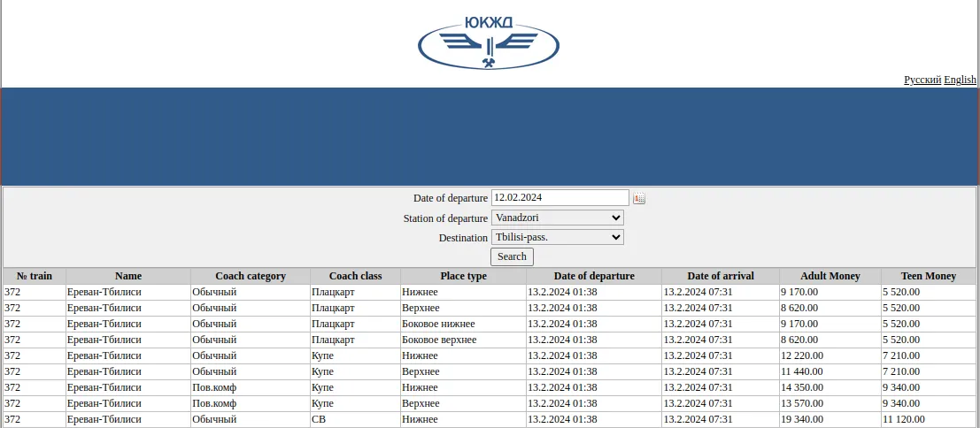
Task: Click the Coach class column header
Action: (355, 276)
